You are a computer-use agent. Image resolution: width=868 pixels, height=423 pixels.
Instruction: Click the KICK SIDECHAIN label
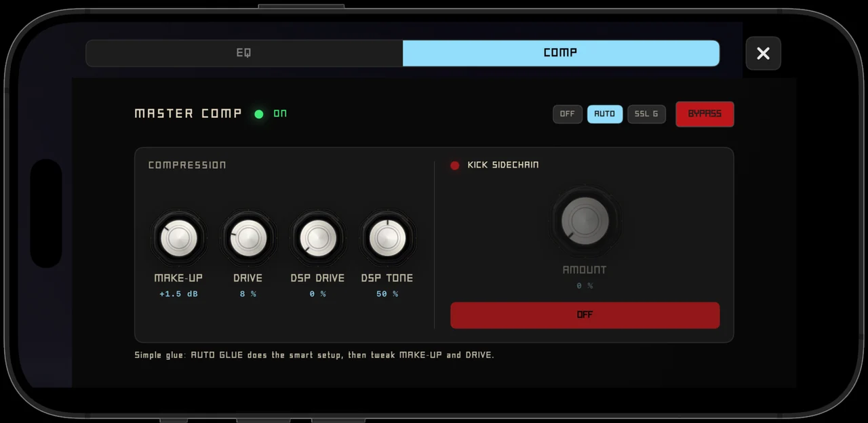503,165
